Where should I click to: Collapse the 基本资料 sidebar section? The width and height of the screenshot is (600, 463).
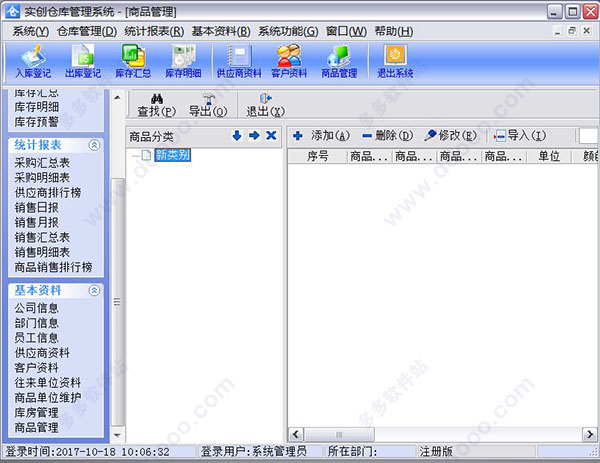click(95, 290)
